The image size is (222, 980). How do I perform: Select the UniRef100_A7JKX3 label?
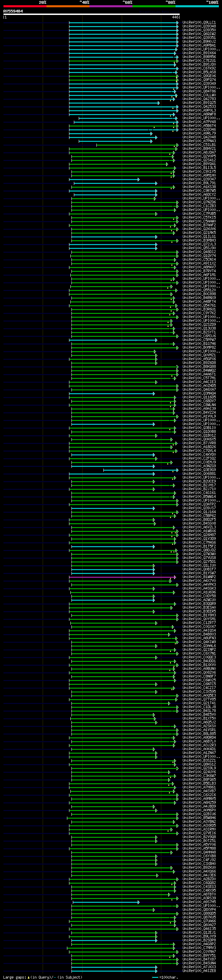coord(199,967)
